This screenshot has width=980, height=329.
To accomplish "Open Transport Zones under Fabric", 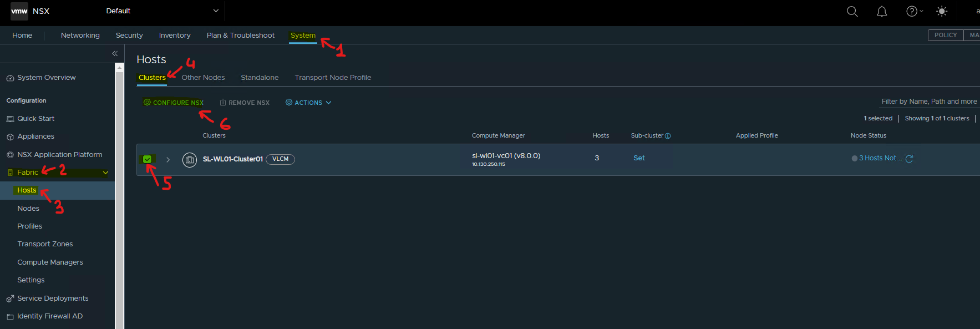I will click(x=45, y=244).
